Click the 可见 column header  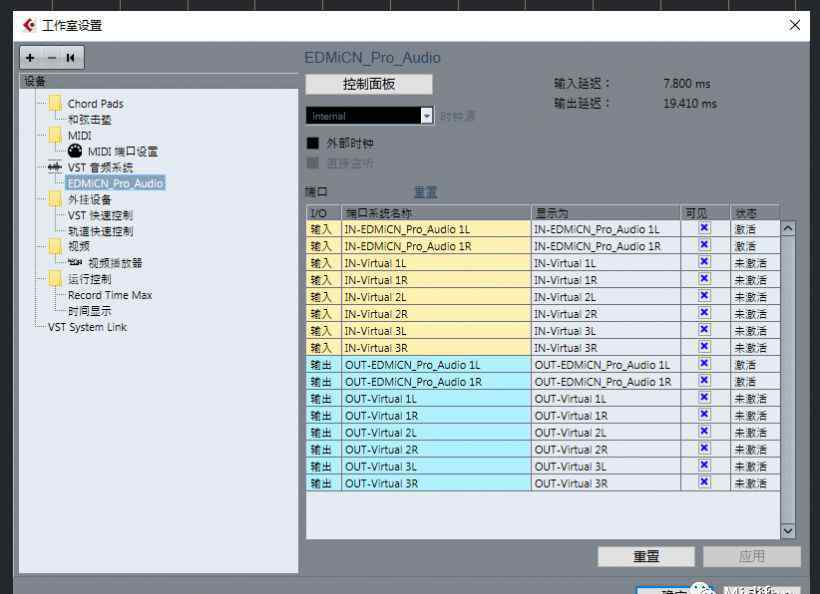705,213
